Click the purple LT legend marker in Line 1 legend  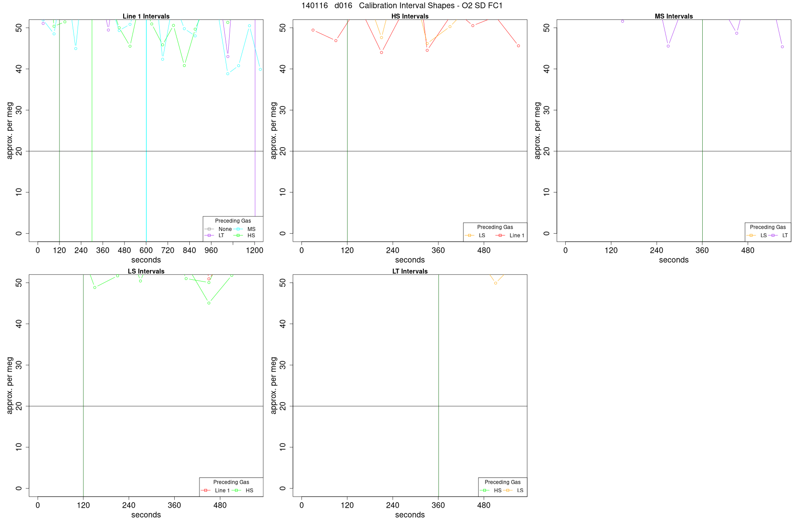pyautogui.click(x=209, y=235)
